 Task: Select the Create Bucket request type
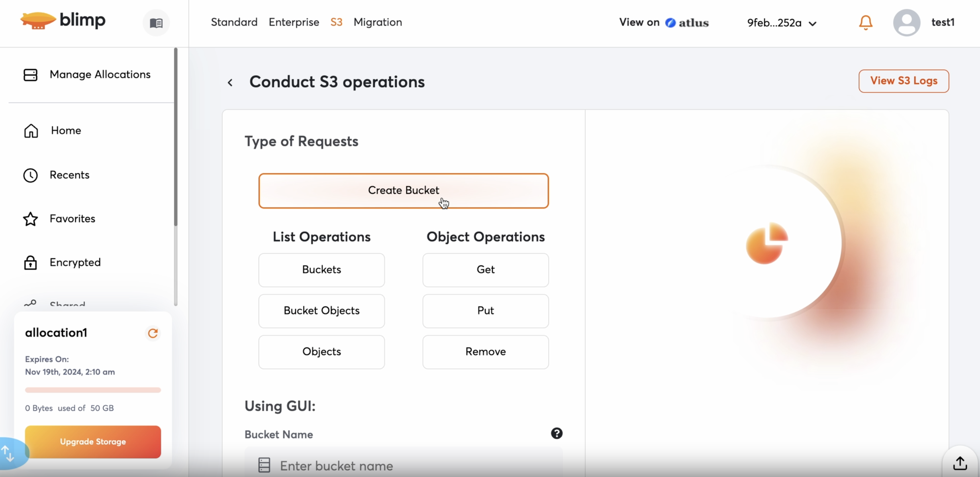[403, 191]
